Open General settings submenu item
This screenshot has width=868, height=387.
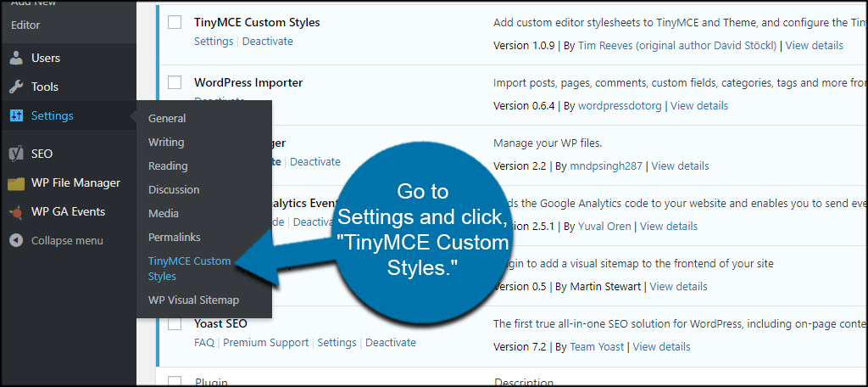[167, 118]
